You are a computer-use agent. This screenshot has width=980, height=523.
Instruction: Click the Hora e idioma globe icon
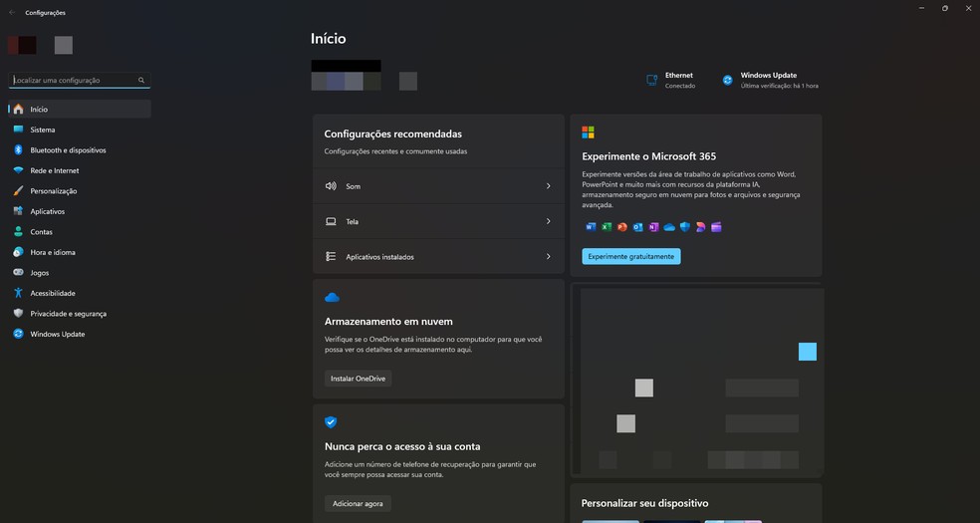[18, 252]
